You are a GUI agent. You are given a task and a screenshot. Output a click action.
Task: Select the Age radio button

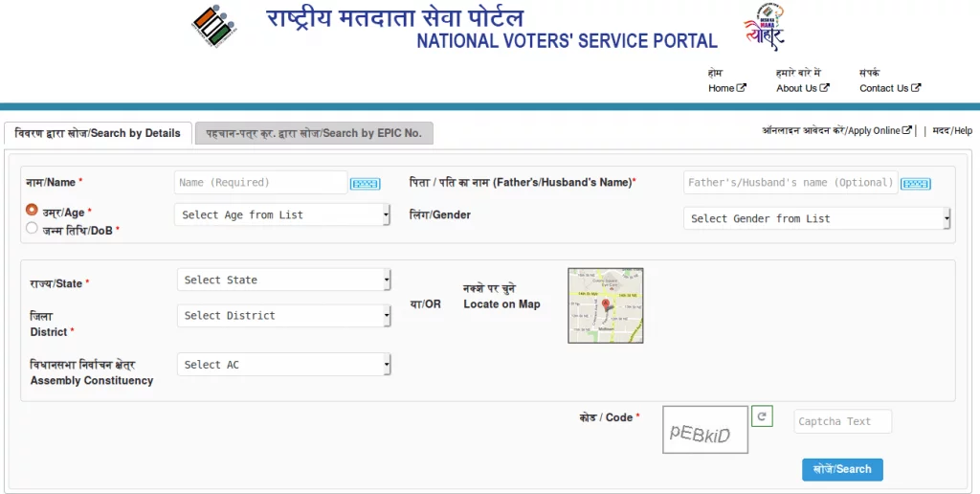coord(32,210)
